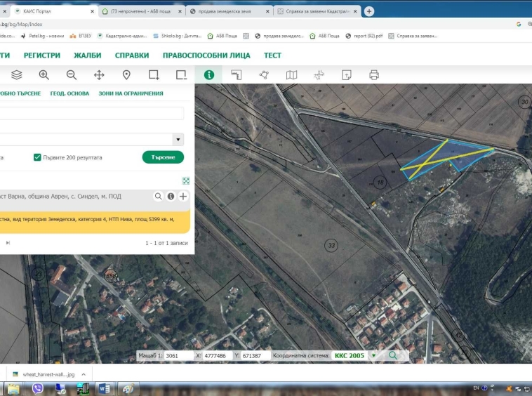Expand the search panel dropdown field
Viewport: 532px width, 396px height.
(178, 140)
